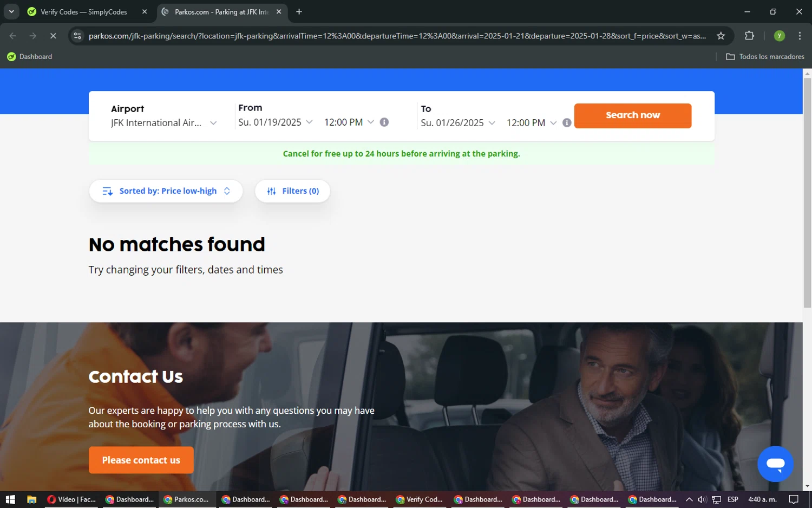Open the Filters (0) button
Image resolution: width=812 pixels, height=508 pixels.
[x=292, y=191]
